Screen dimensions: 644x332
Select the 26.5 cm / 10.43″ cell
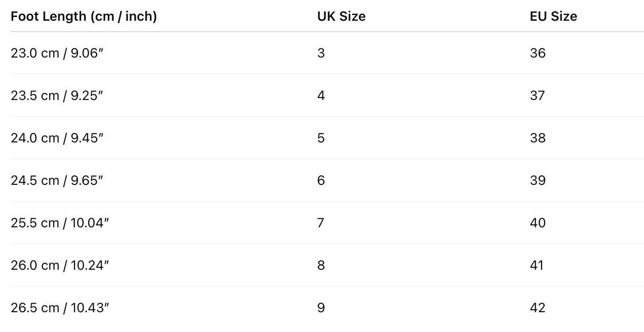59,307
